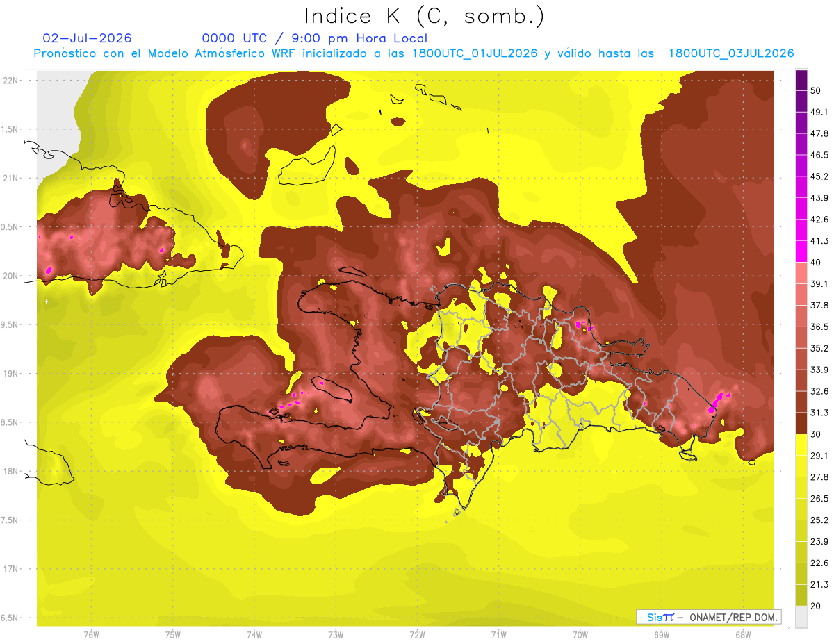The height and width of the screenshot is (644, 834).
Task: Select the date text "02-Jul-2026"
Action: point(87,38)
